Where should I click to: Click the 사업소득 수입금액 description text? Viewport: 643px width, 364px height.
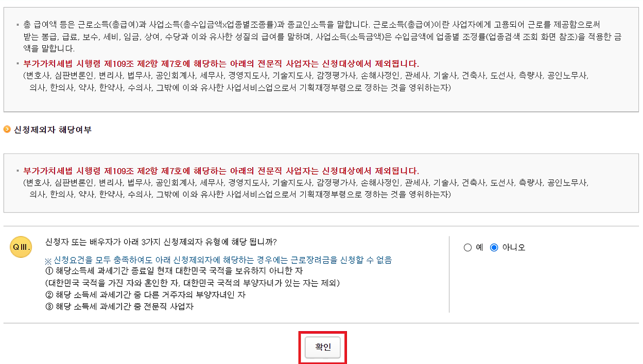click(x=309, y=39)
